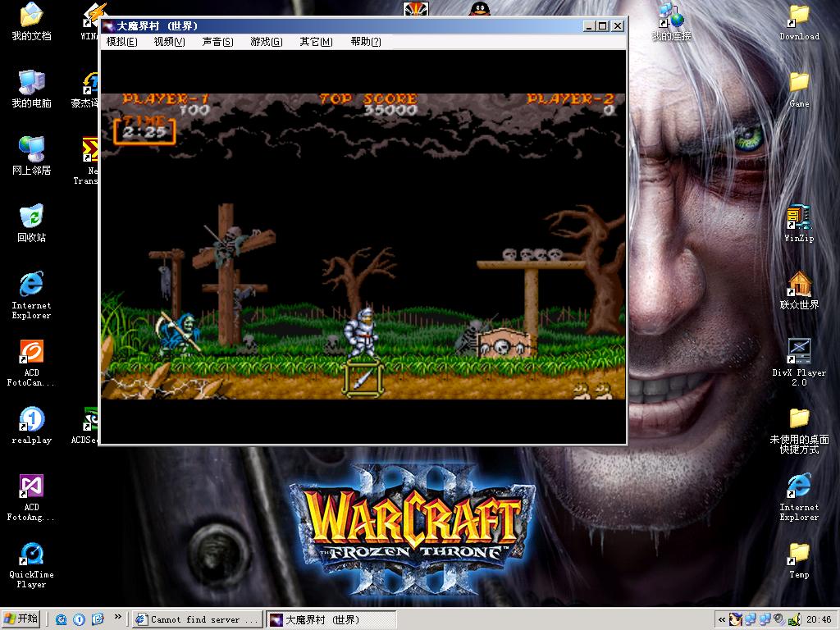Expand the quick launch overflow chevron
This screenshot has height=630, width=840.
point(118,618)
